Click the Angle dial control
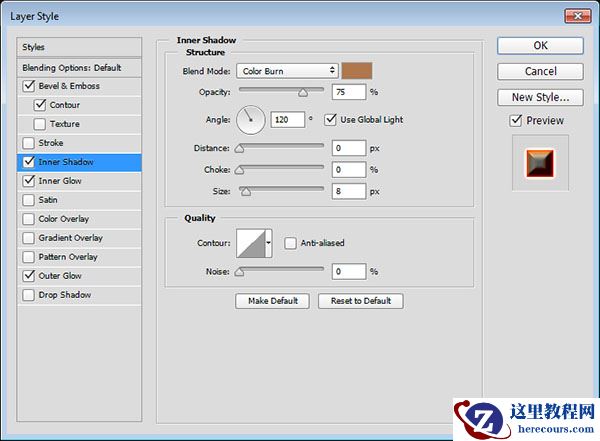The image size is (600, 441). tap(251, 120)
